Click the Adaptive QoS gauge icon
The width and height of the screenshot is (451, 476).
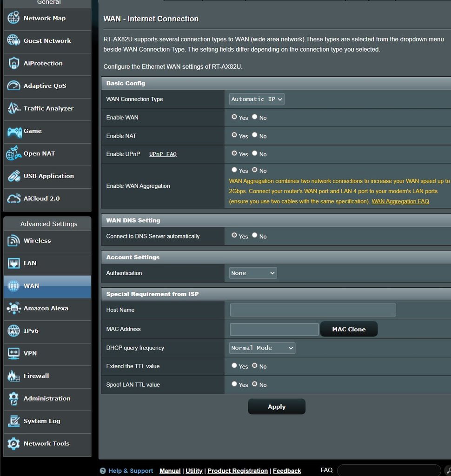14,86
